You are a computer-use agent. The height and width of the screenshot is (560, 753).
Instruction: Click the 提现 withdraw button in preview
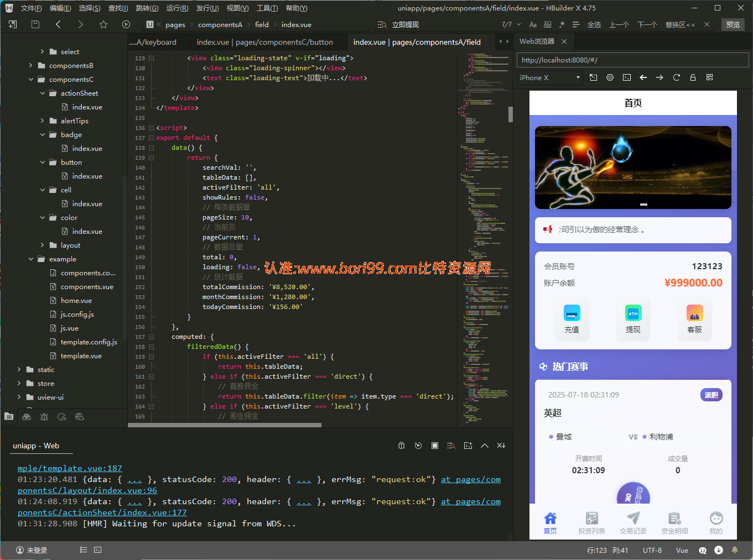633,319
